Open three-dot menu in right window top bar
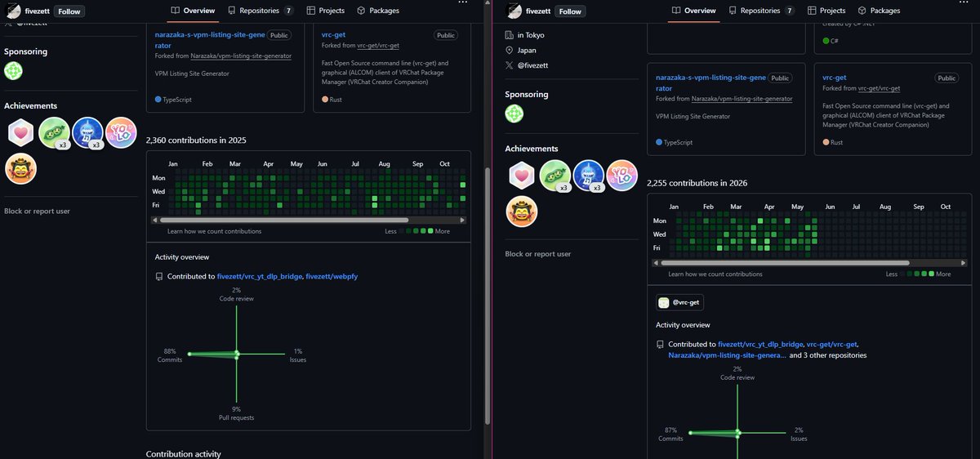 pos(964,3)
